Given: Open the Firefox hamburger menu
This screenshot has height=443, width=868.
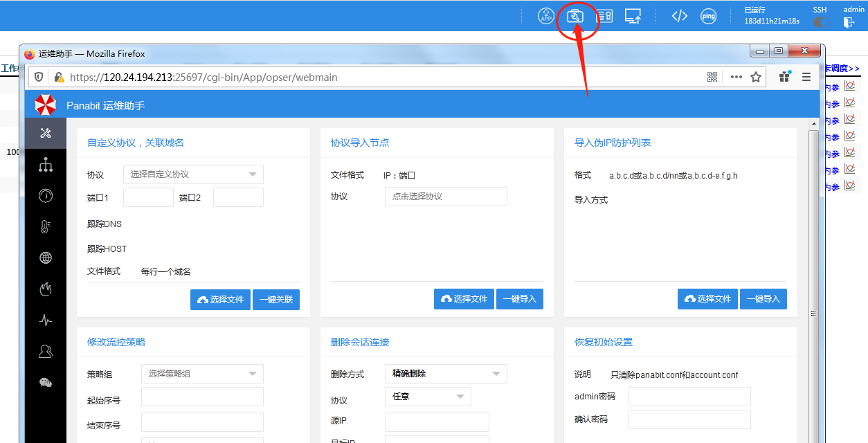Looking at the screenshot, I should [806, 78].
